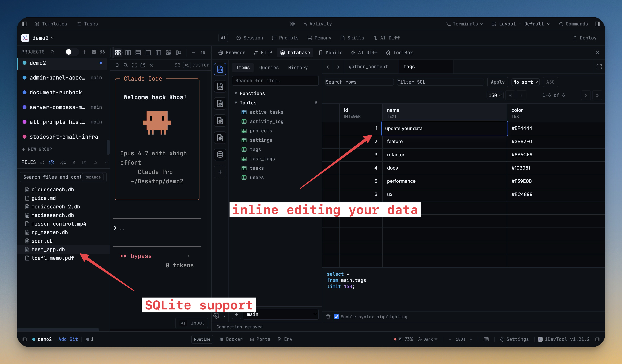Image resolution: width=622 pixels, height=364 pixels.
Task: Click the Apply filter button
Action: (497, 82)
